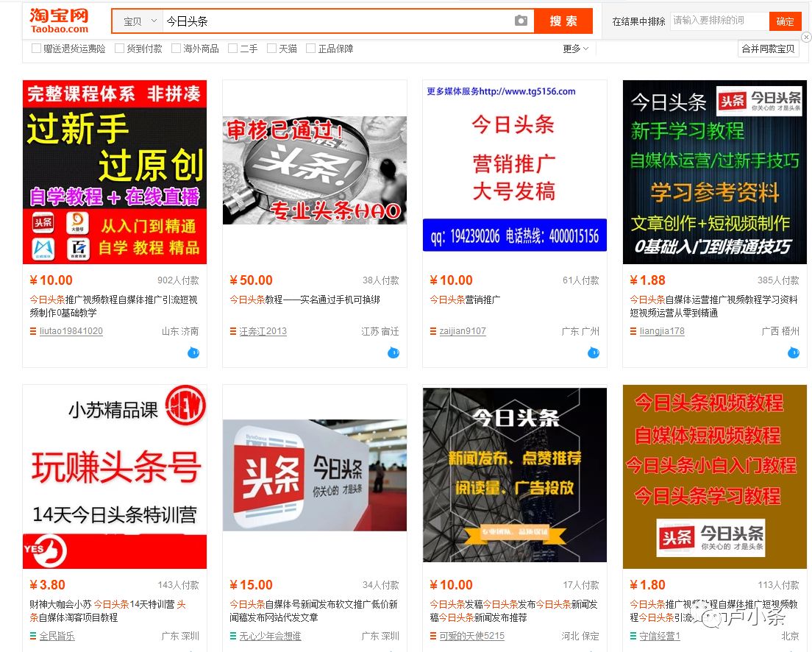Open title 今日头条自媒体号新闻发布软文推广
This screenshot has height=652, width=812.
point(314,611)
